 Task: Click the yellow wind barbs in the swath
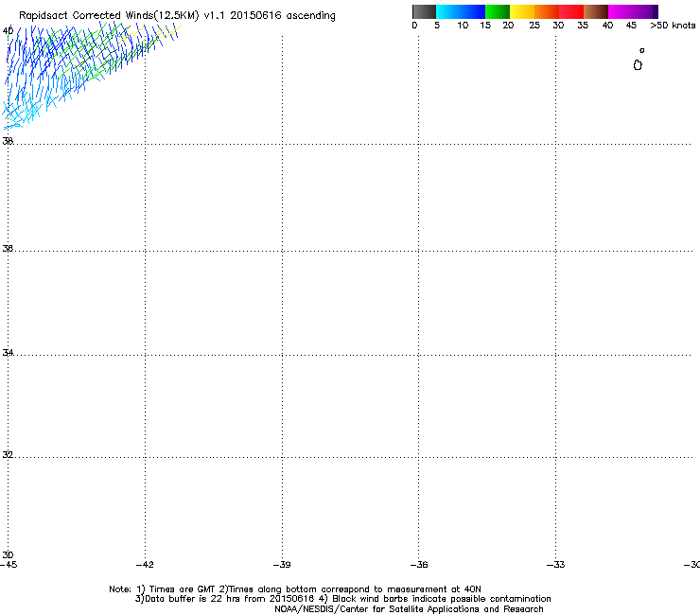(x=151, y=34)
